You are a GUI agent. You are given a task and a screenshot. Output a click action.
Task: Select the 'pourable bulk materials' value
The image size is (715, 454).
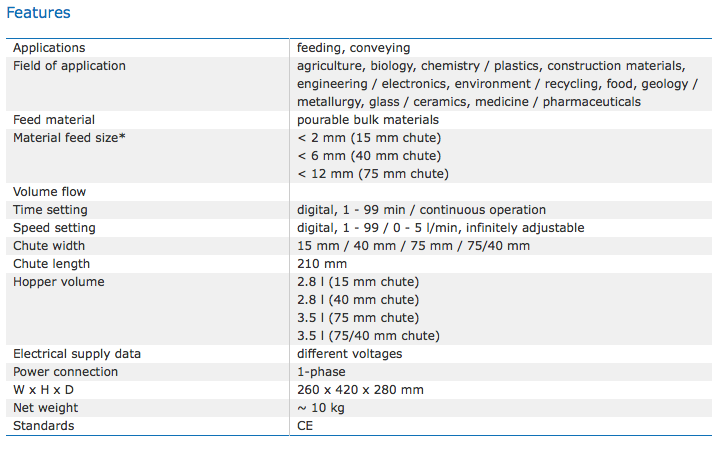point(368,120)
